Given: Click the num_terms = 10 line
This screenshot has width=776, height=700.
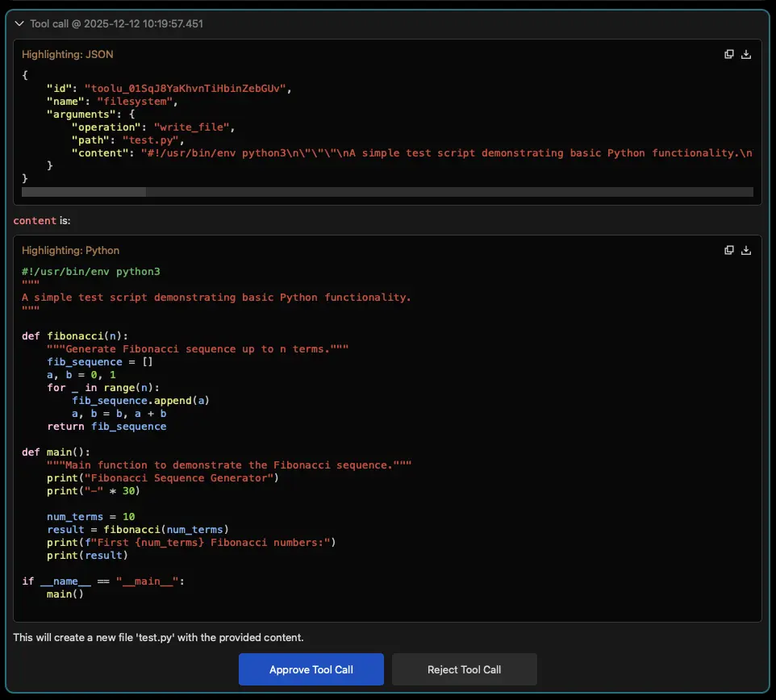Looking at the screenshot, I should [89, 516].
